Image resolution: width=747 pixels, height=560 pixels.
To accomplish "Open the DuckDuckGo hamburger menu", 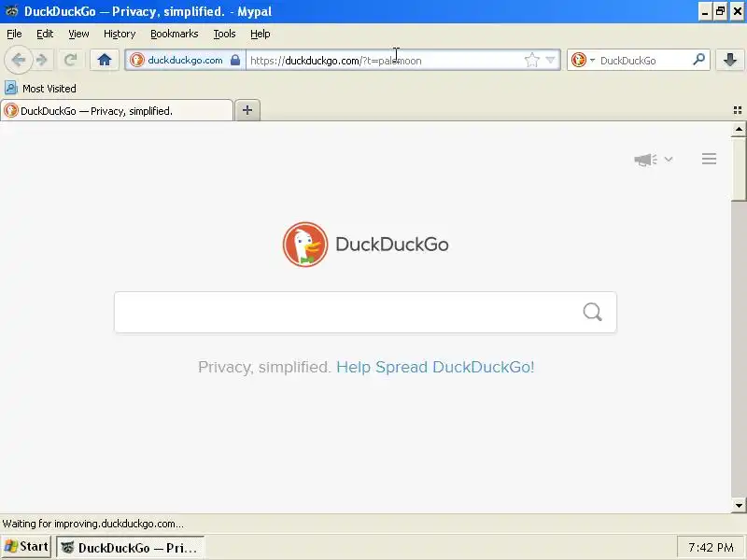I will pyautogui.click(x=709, y=159).
